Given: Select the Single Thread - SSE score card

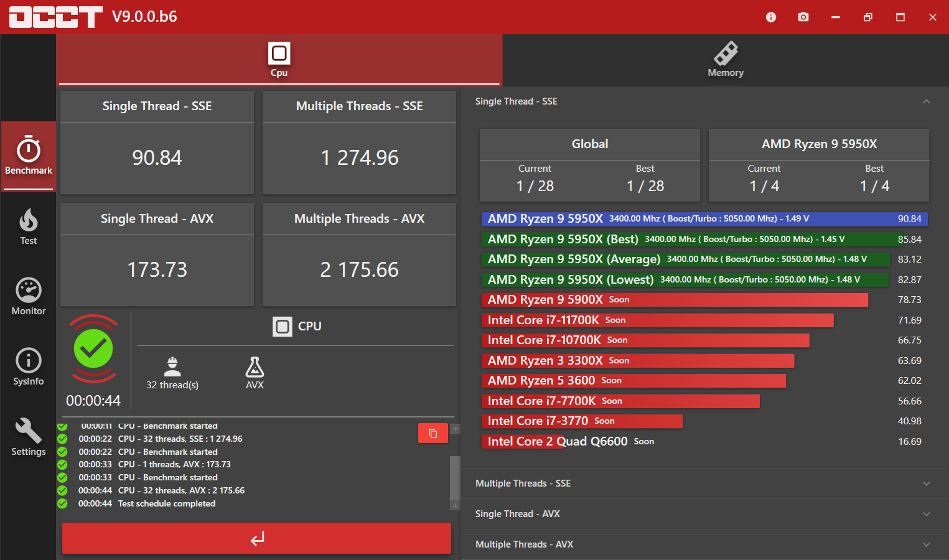Looking at the screenshot, I should (157, 142).
